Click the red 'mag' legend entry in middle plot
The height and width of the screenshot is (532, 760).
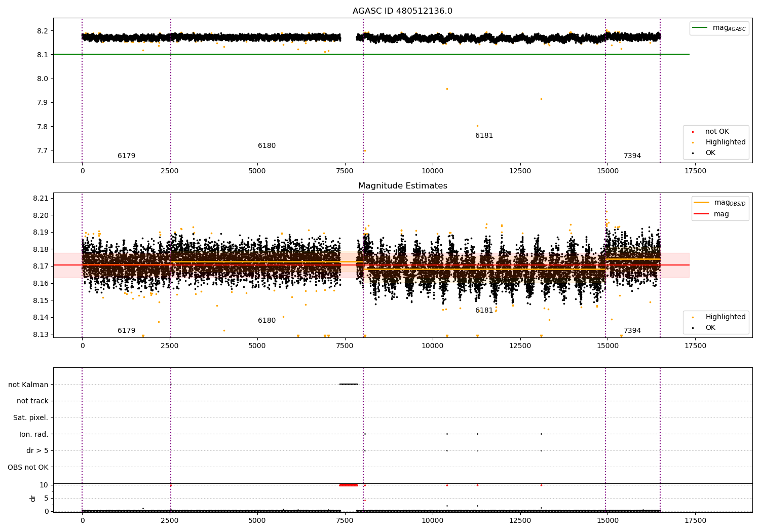[711, 214]
